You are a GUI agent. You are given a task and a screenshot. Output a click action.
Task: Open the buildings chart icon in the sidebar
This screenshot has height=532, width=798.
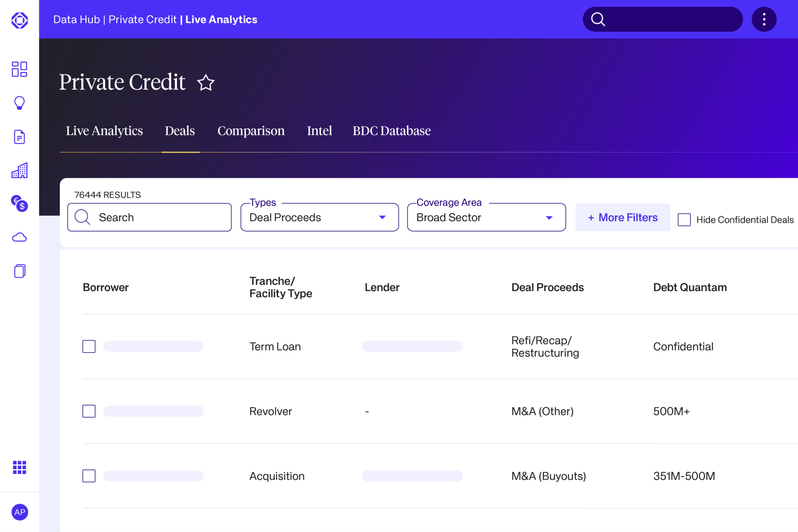point(19,170)
